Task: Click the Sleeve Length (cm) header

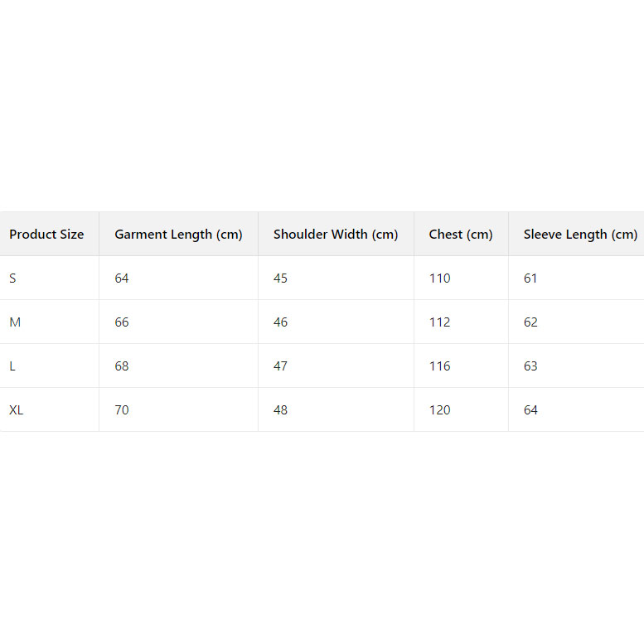Action: click(x=580, y=235)
